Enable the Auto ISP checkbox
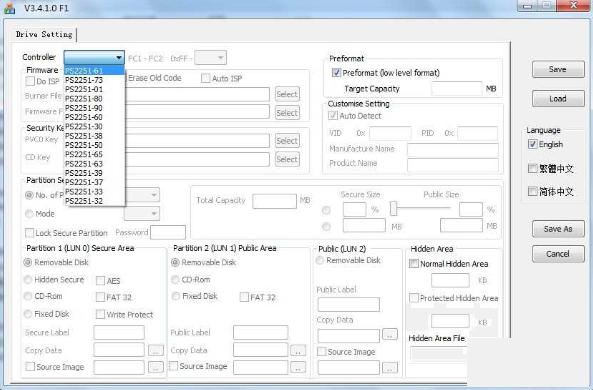The image size is (593, 390). (x=205, y=78)
